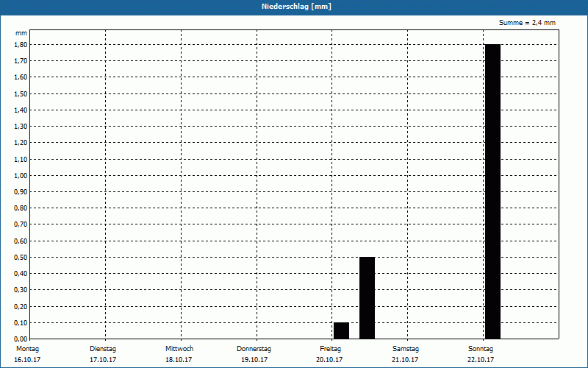The image size is (588, 368).
Task: Click the Sonntag day label
Action: coord(481,349)
